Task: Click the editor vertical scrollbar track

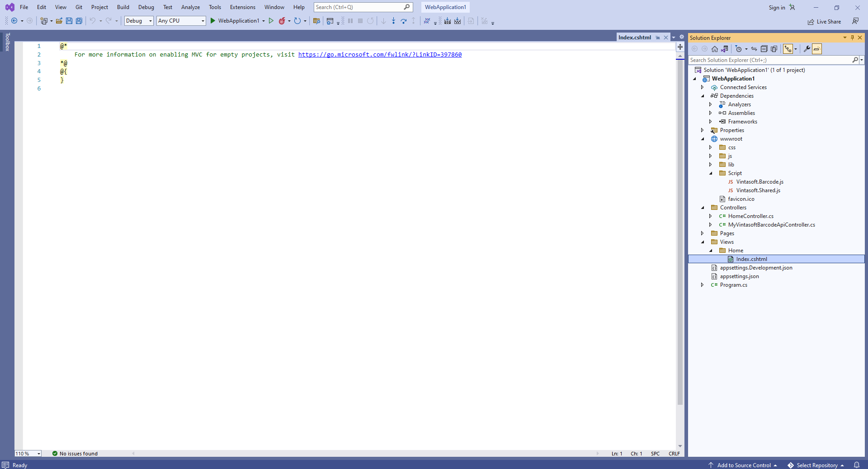Action: (x=680, y=226)
